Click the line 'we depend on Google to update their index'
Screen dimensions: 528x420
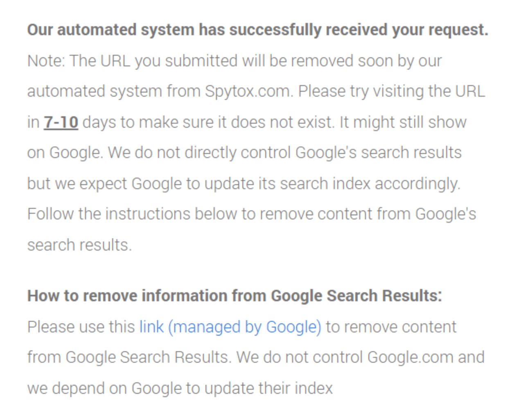coord(180,388)
